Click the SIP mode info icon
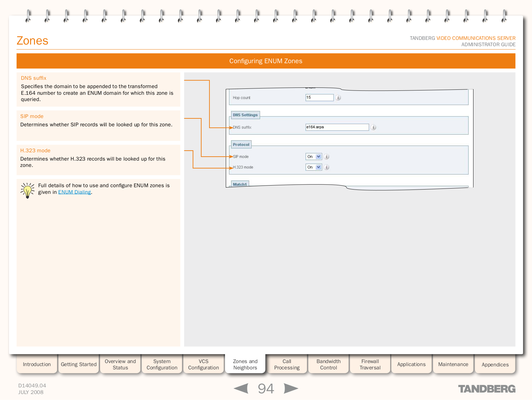This screenshot has height=400, width=532. point(327,157)
